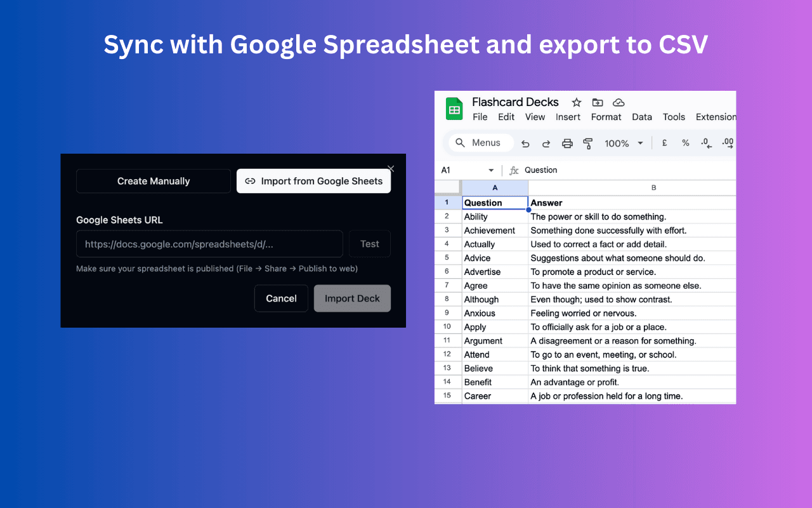Switch to the Create Manually tab
Screen dimensions: 812x508
tap(153, 181)
